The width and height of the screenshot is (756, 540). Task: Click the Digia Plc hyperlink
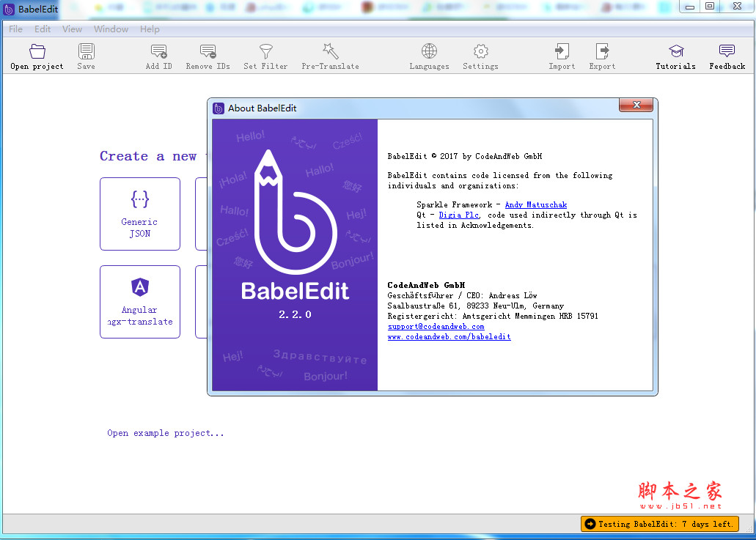[x=458, y=215]
